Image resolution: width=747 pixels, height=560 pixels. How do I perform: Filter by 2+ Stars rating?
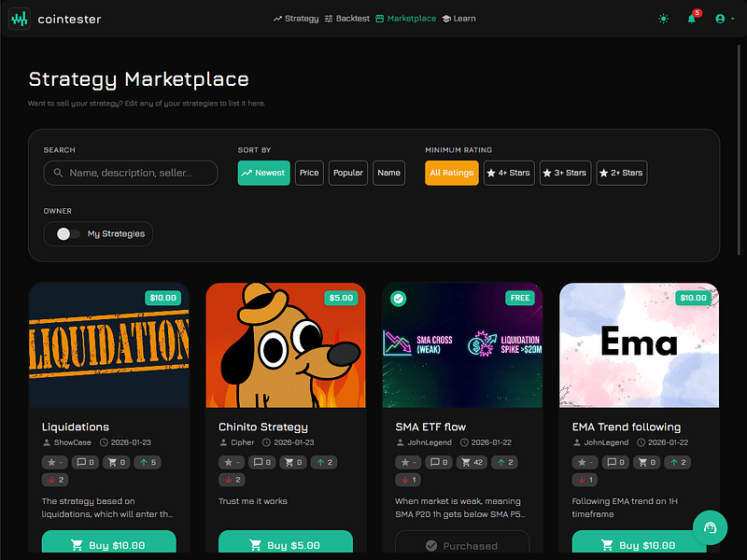[x=621, y=173]
